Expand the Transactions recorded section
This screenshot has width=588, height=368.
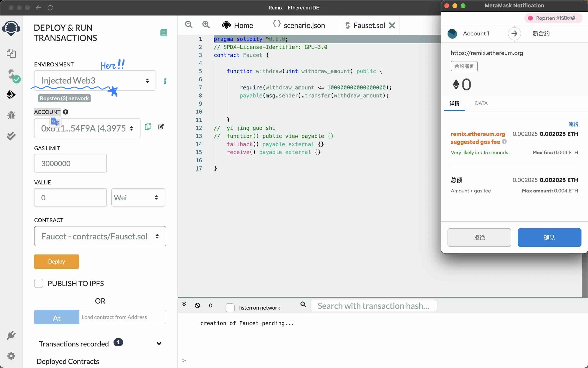(x=159, y=344)
